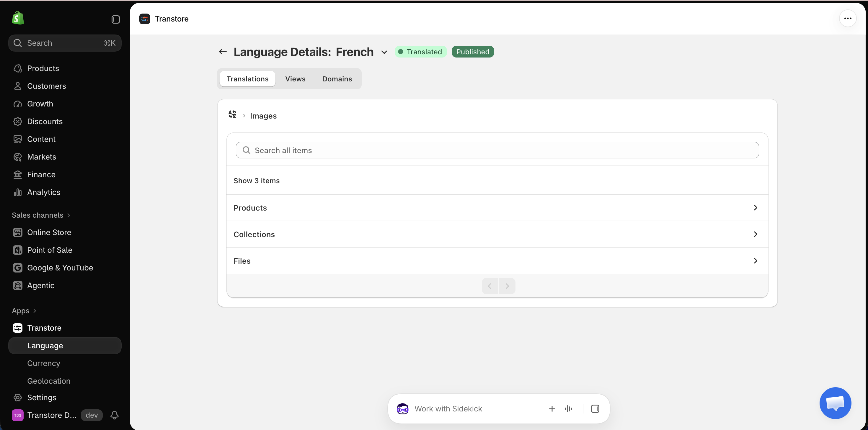
Task: Click the Agentic channel icon
Action: 17,285
